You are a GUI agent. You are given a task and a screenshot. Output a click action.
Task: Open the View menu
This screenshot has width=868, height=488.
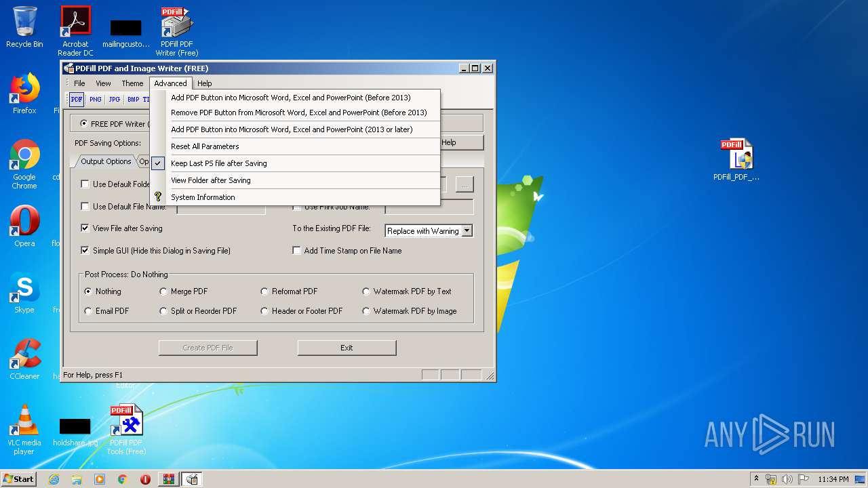103,83
